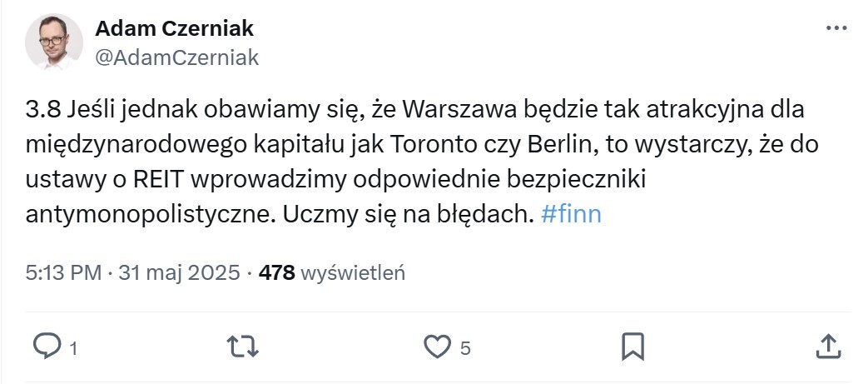
Task: Visit the @AdamCzerniak handle link
Action: [x=177, y=57]
